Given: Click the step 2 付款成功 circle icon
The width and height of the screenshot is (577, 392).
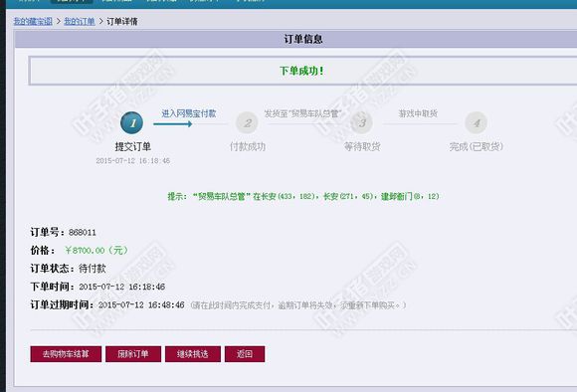Looking at the screenshot, I should (247, 122).
